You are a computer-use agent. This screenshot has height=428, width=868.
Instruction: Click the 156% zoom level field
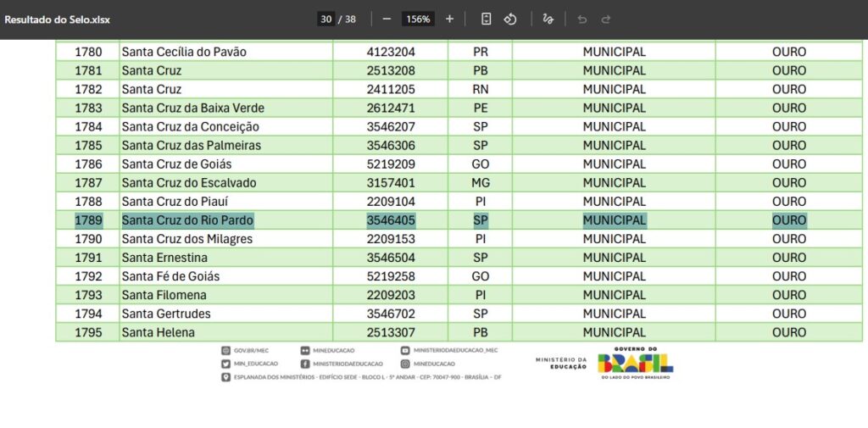coord(417,19)
